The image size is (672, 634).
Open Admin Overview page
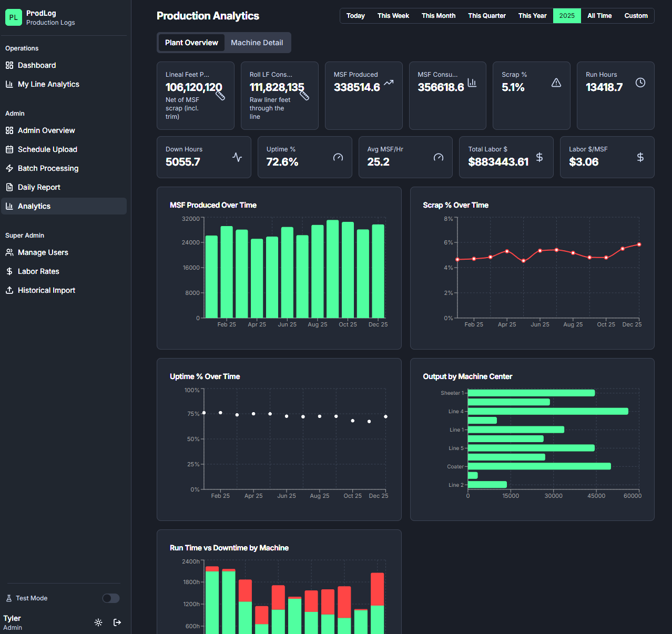pos(64,130)
